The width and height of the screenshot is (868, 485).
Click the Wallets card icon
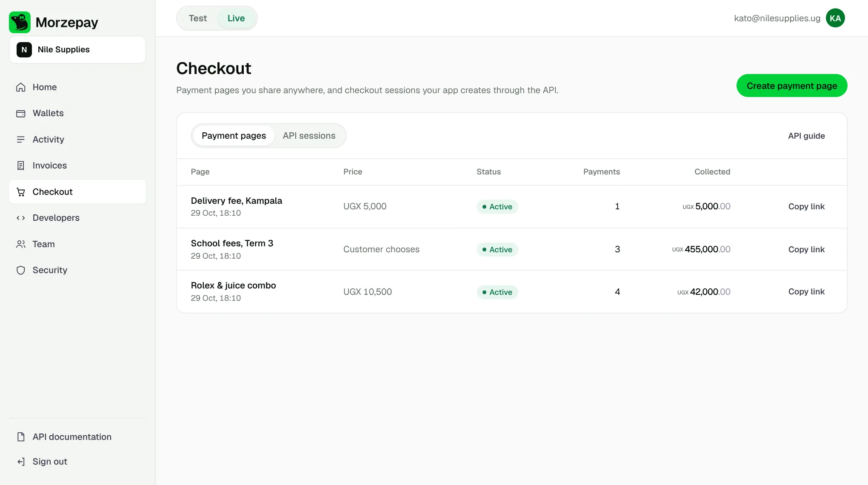21,114
